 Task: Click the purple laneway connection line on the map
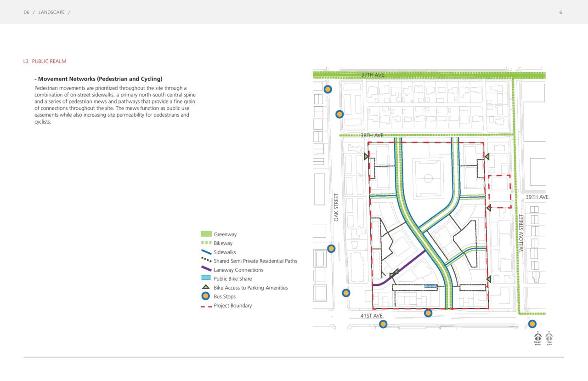click(x=399, y=270)
